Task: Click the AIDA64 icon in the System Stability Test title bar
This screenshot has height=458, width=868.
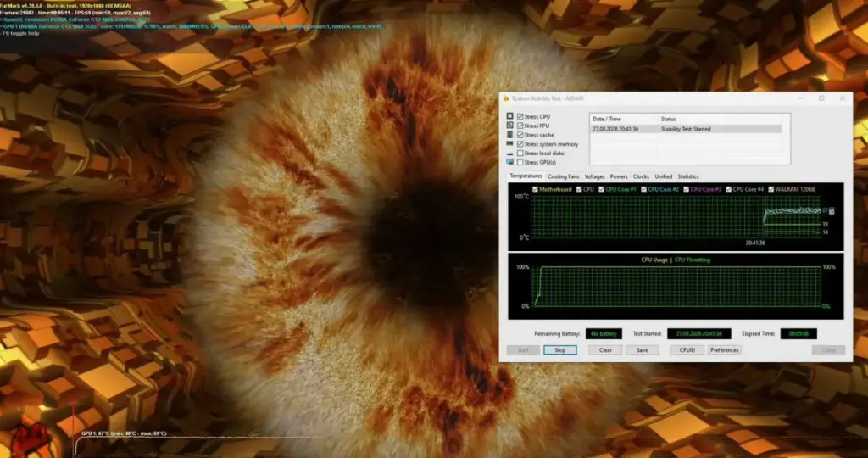Action: (506, 98)
